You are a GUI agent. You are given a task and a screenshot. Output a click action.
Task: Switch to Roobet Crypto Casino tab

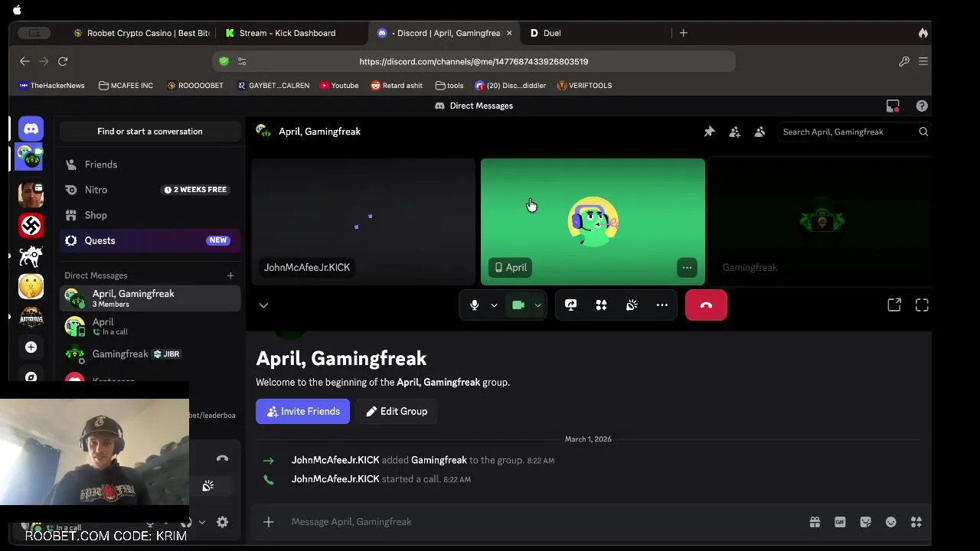pos(141,33)
